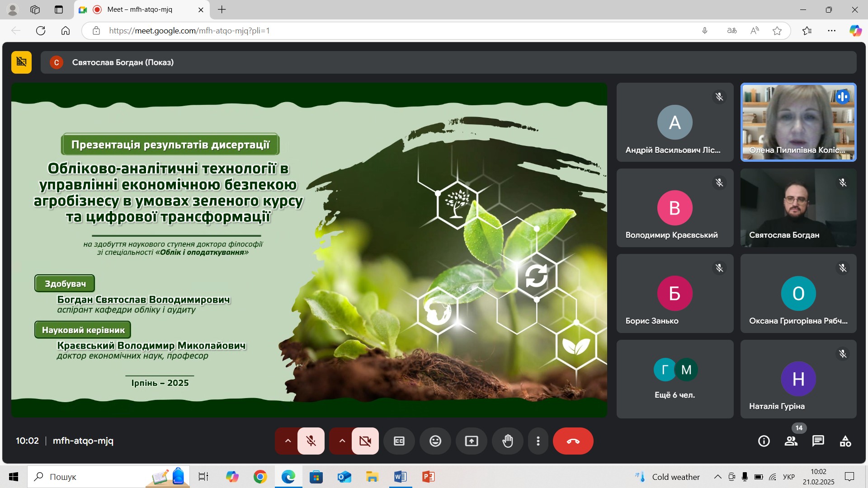Switch to Word in taskbar
868x488 pixels.
point(400,477)
